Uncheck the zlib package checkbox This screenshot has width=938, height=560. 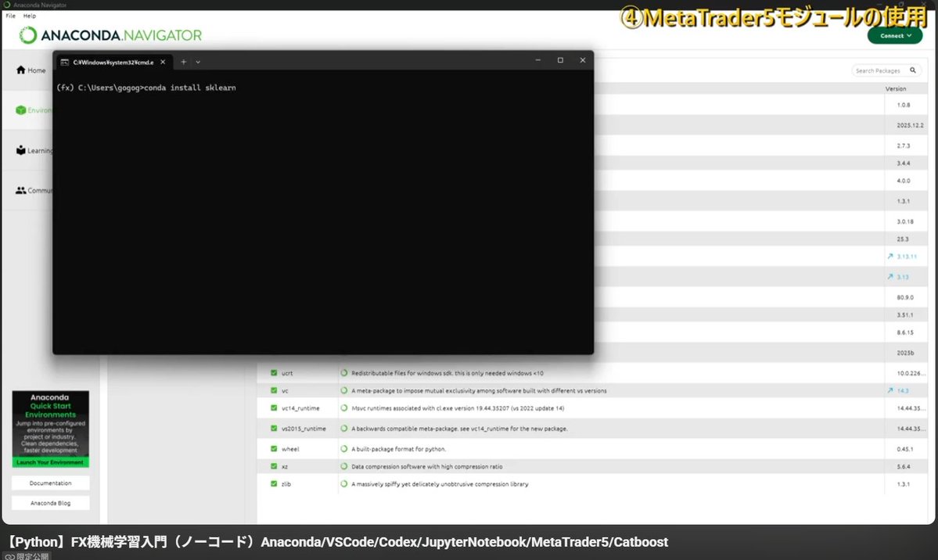(274, 483)
